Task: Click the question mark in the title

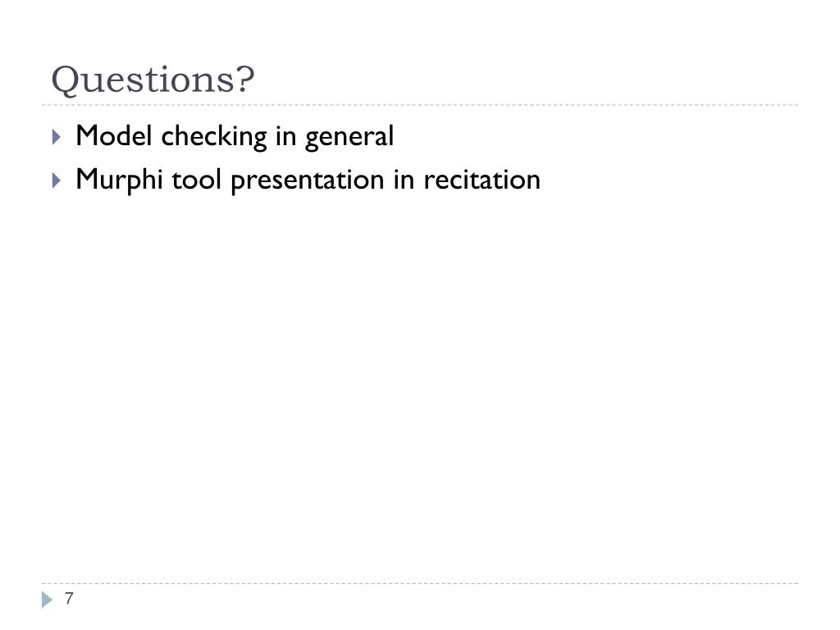Action: [x=245, y=79]
